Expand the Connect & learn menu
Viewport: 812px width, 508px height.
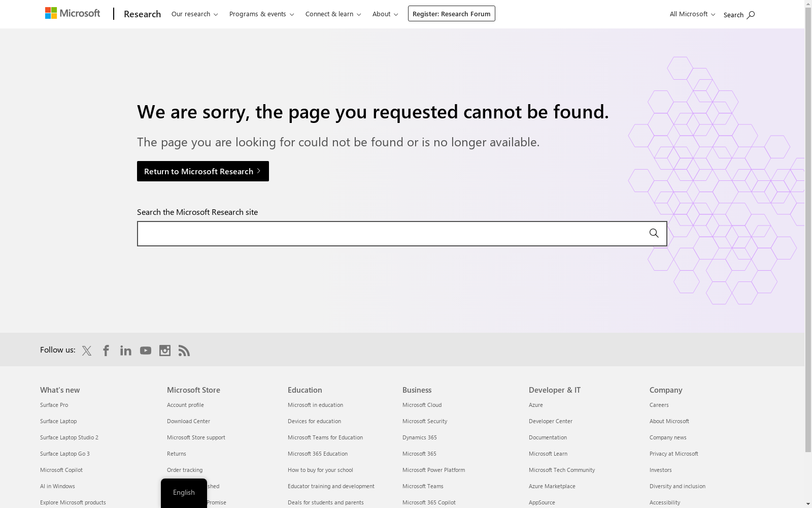coord(333,14)
